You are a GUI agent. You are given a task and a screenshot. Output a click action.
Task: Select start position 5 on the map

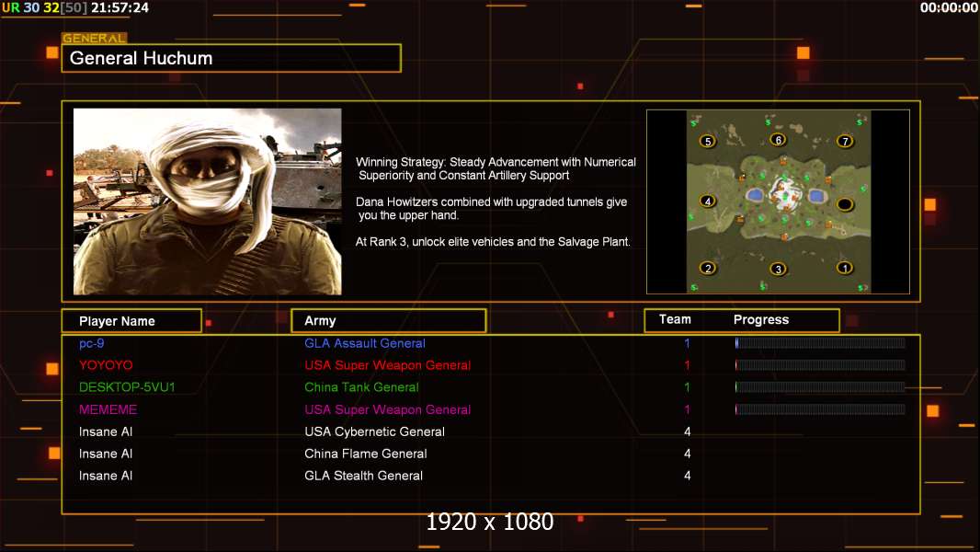(x=708, y=142)
